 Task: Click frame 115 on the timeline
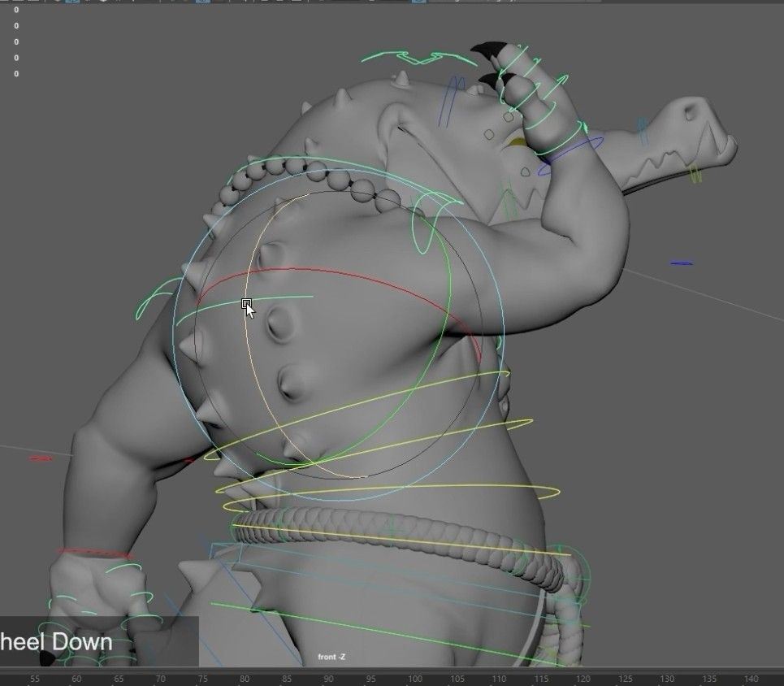541,679
